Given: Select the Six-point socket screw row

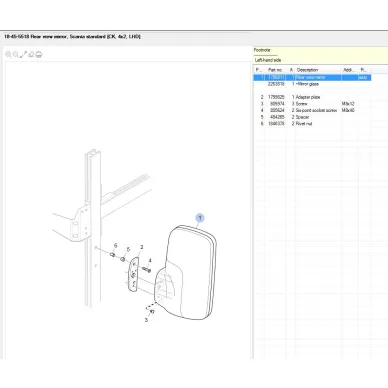Looking at the screenshot, I should pyautogui.click(x=312, y=110).
